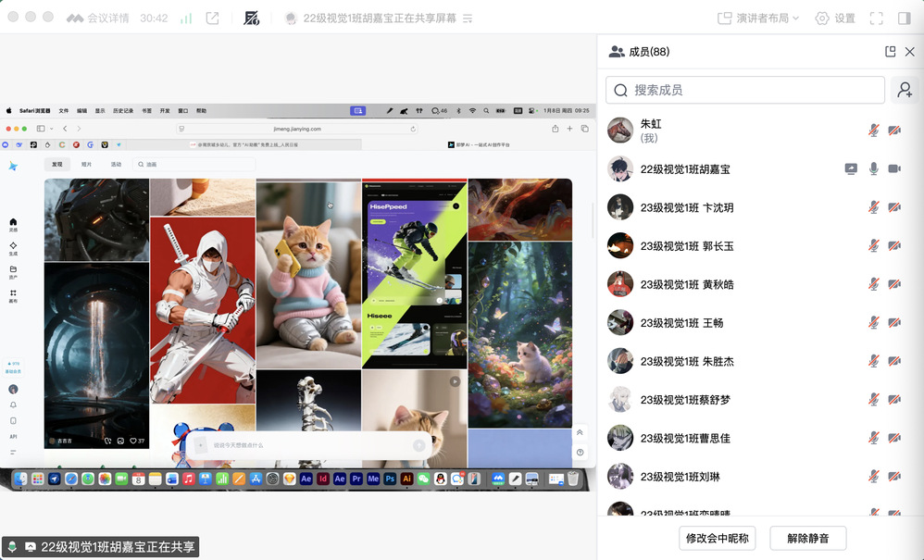924x560 pixels.
Task: Toggle 朱虹's camera off icon
Action: point(894,131)
